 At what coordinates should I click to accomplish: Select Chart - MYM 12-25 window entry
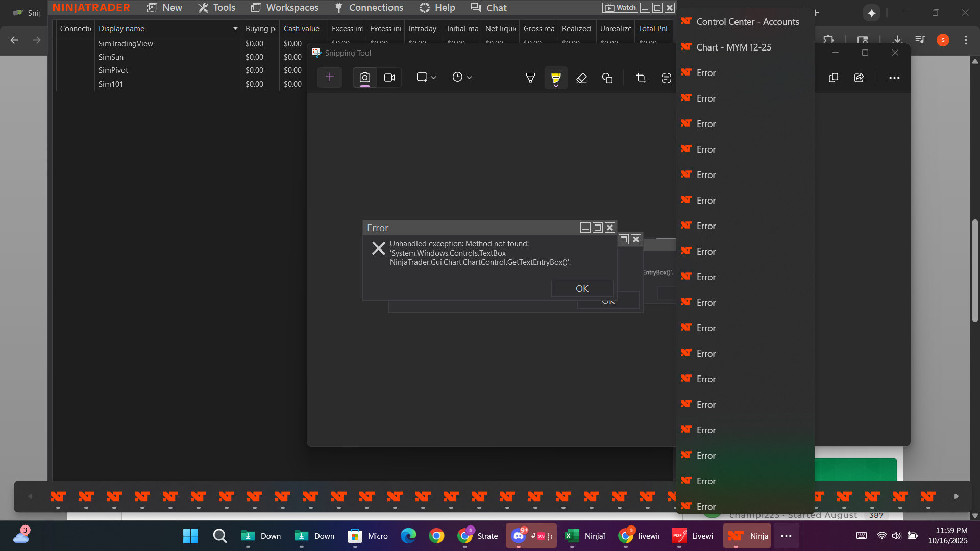click(733, 47)
